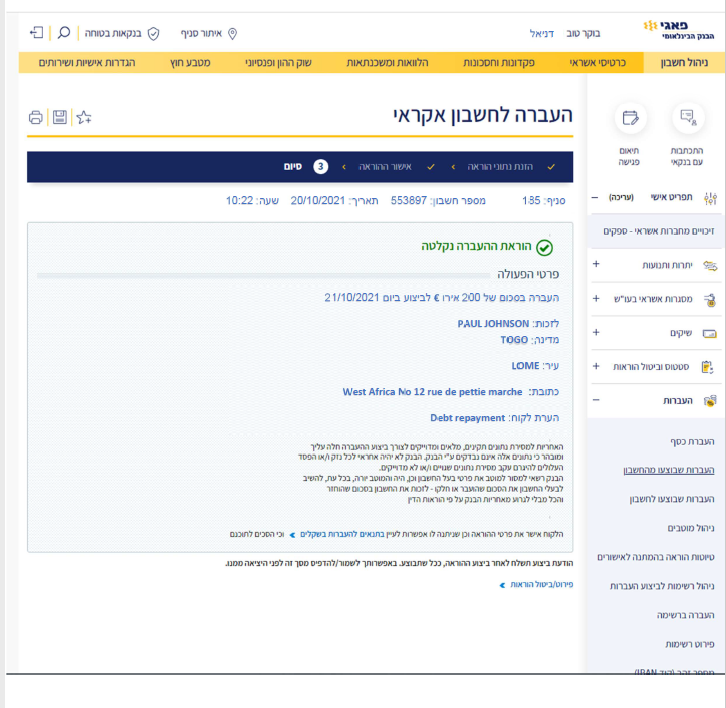Screen dimensions: 726x708
Task: Click the time value 10:22
Action: [x=239, y=200]
